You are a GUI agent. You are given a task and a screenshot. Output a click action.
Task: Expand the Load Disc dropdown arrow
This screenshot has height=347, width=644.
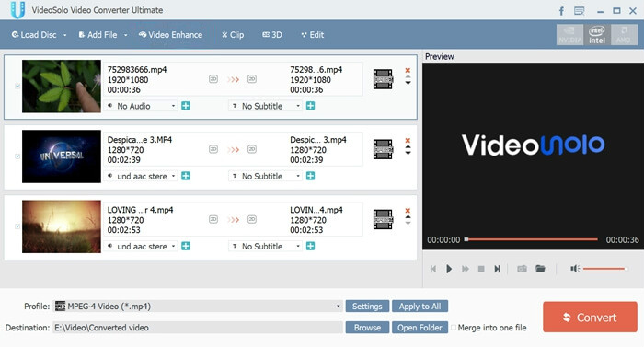tap(65, 35)
